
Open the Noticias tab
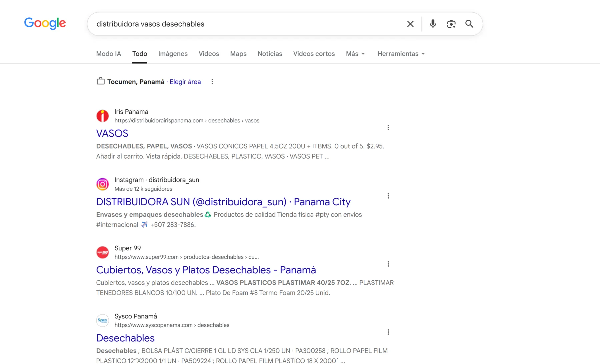[x=270, y=54]
